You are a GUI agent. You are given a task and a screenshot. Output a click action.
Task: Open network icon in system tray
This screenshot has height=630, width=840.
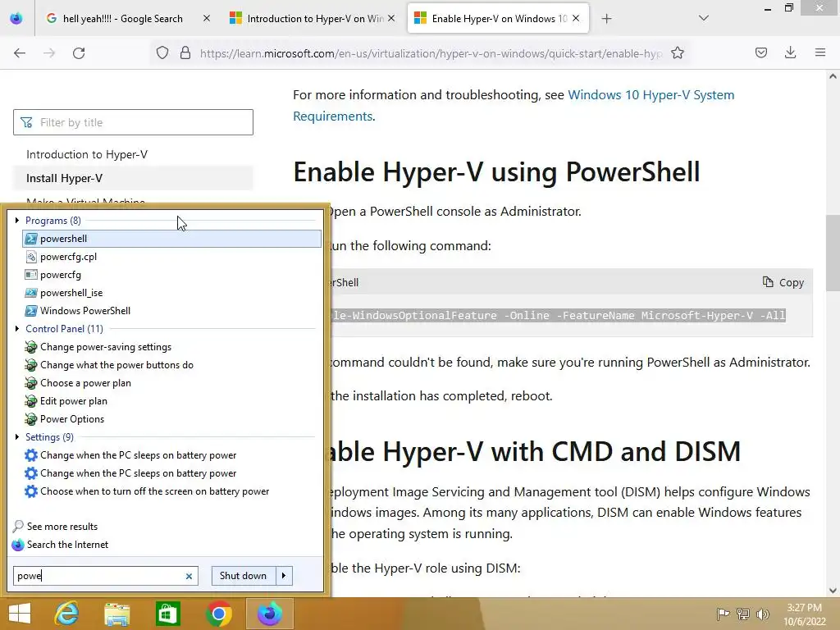click(742, 614)
